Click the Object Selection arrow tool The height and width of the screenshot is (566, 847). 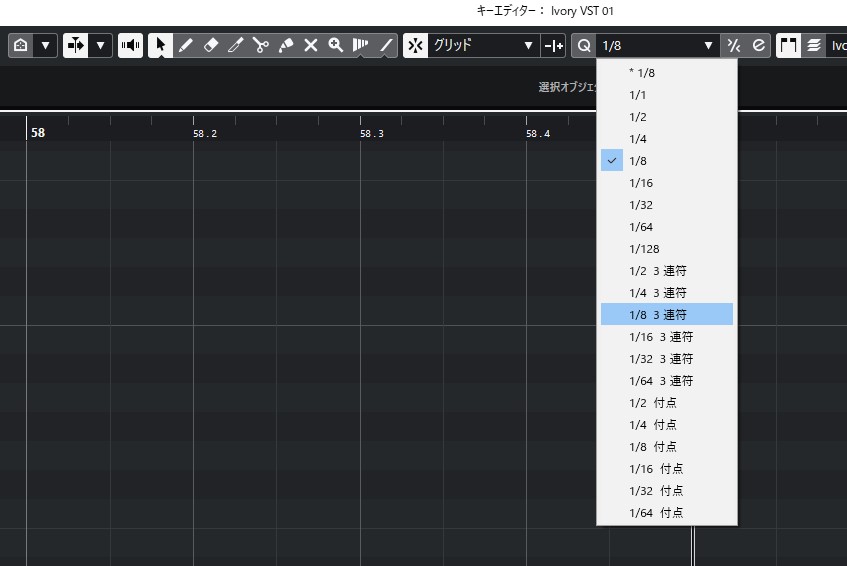click(160, 45)
